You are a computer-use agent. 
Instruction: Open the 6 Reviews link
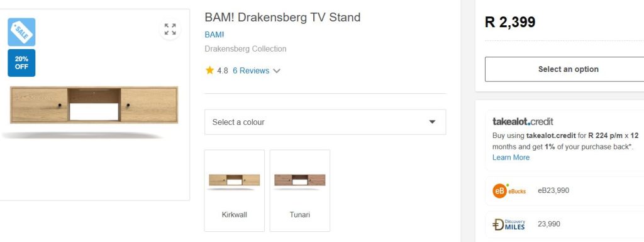click(x=251, y=71)
